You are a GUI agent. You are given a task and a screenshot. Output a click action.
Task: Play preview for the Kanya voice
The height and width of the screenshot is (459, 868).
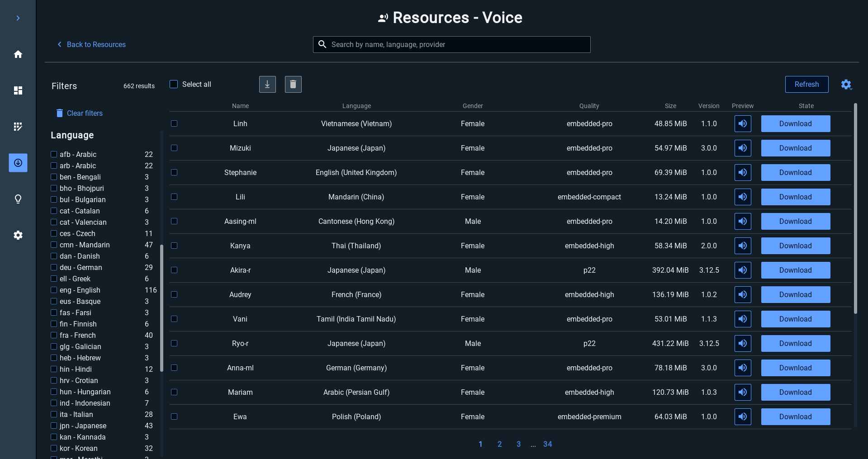pos(743,246)
